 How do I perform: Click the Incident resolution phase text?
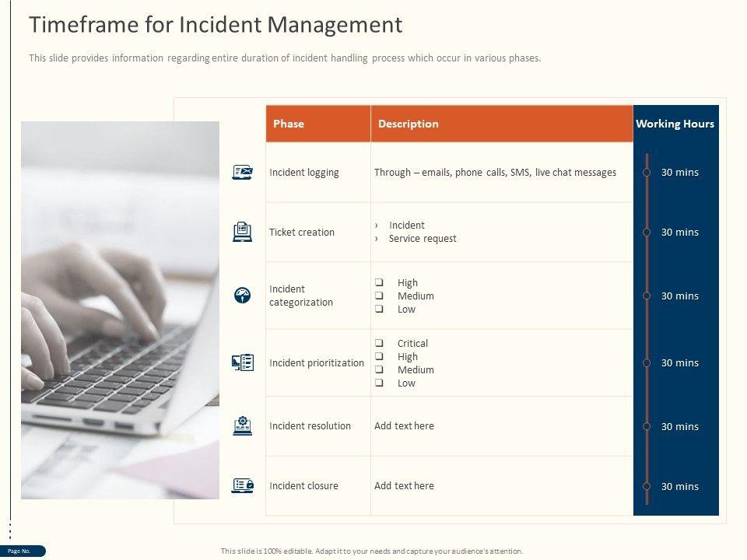tap(310, 425)
